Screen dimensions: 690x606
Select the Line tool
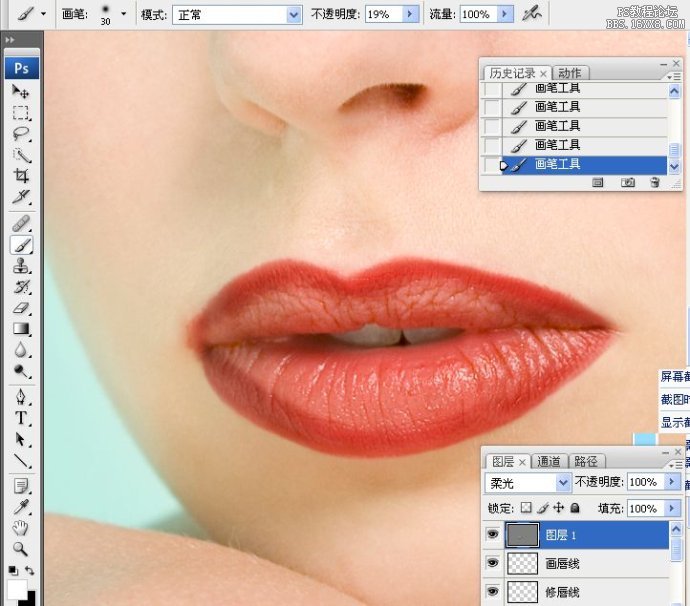point(20,460)
